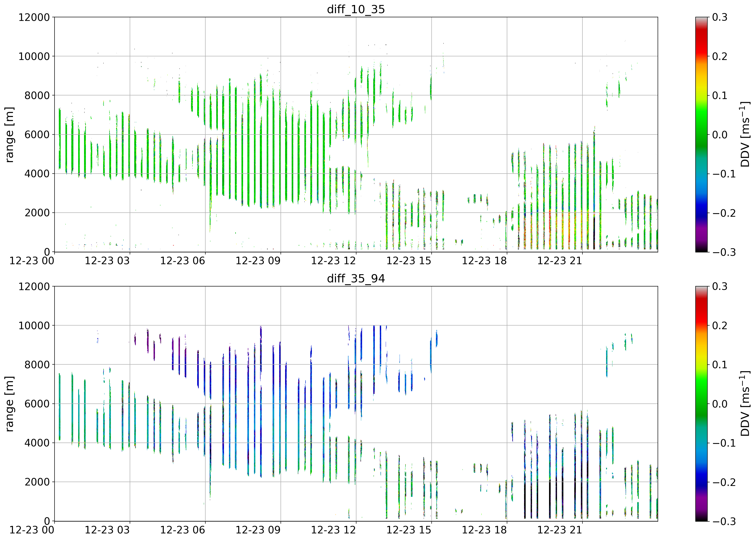Select y-tick "8000" on the diff_35_94 plot
The image size is (756, 540).
click(37, 365)
